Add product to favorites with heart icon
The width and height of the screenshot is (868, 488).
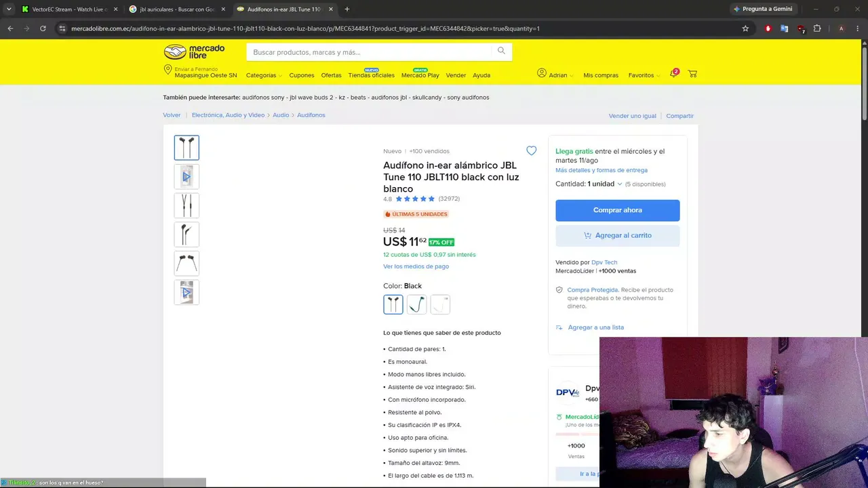point(532,151)
